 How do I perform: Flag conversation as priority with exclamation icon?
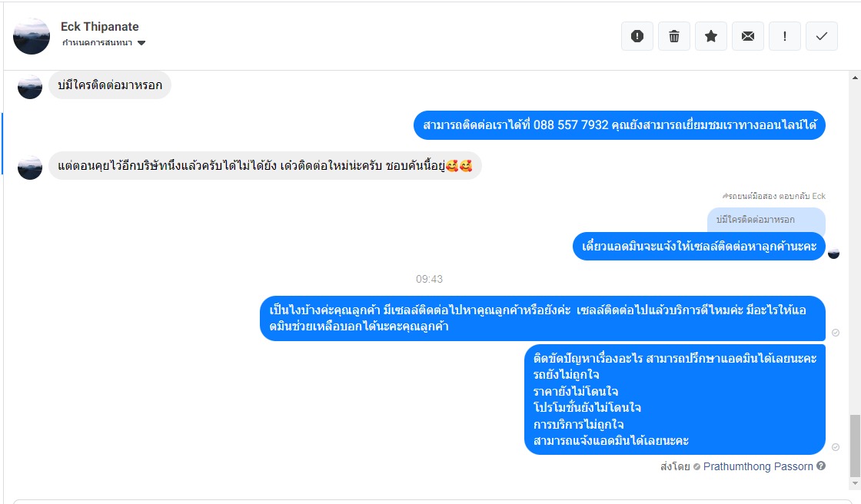[785, 36]
